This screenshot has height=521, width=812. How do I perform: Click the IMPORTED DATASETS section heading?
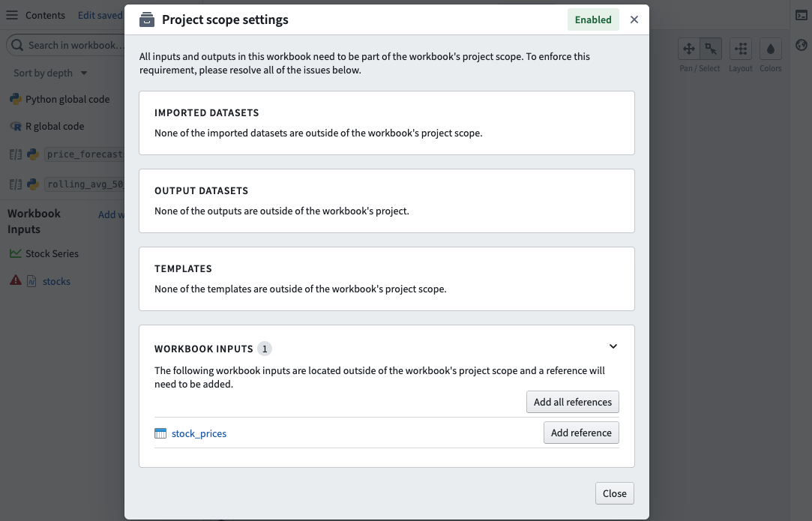pyautogui.click(x=207, y=113)
